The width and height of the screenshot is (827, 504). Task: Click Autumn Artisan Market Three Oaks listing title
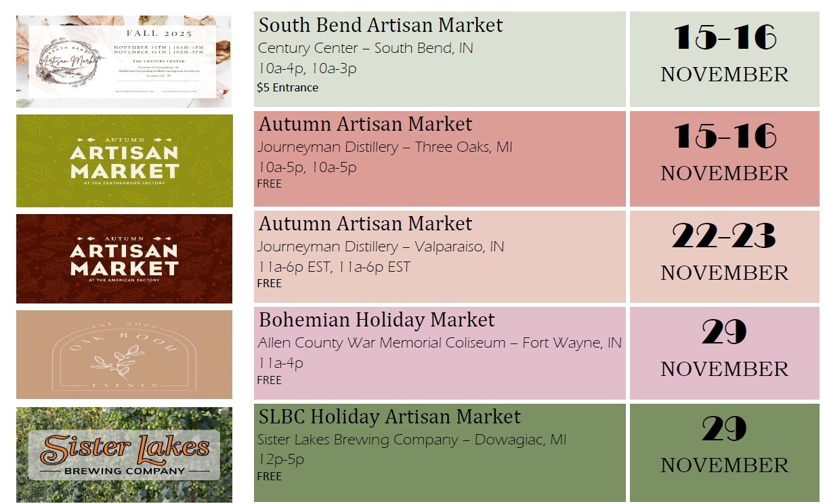(x=366, y=124)
